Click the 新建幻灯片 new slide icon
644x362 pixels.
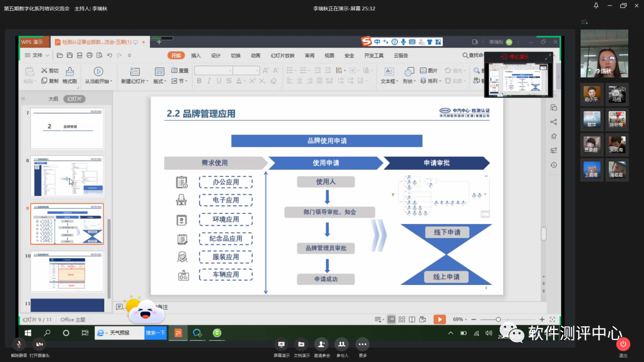click(134, 72)
